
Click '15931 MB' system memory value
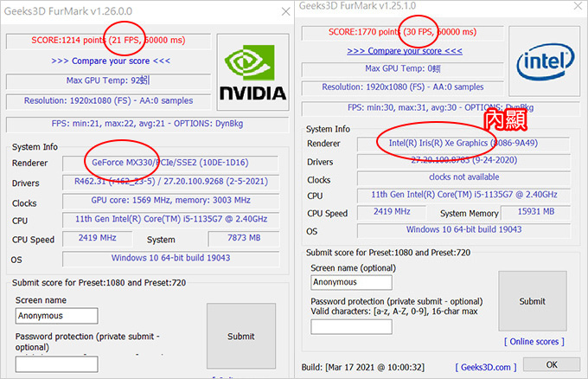coord(536,212)
